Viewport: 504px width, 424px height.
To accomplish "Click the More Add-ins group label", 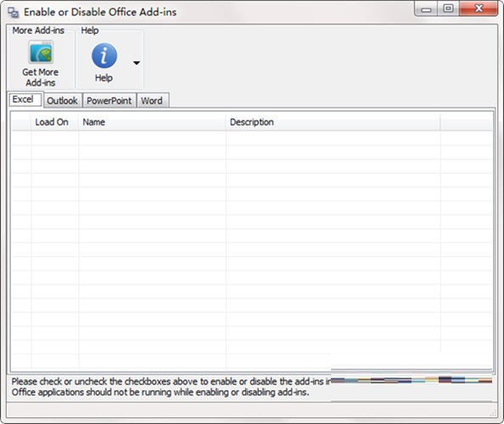I will pos(38,31).
